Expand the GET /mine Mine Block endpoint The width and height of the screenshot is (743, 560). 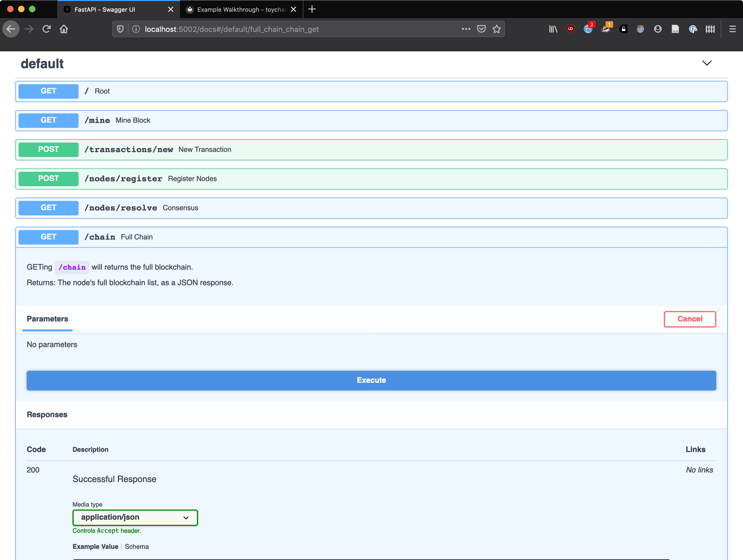coord(371,121)
